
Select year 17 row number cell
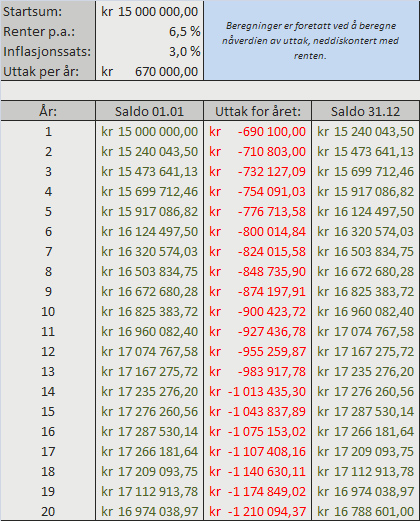coord(48,451)
